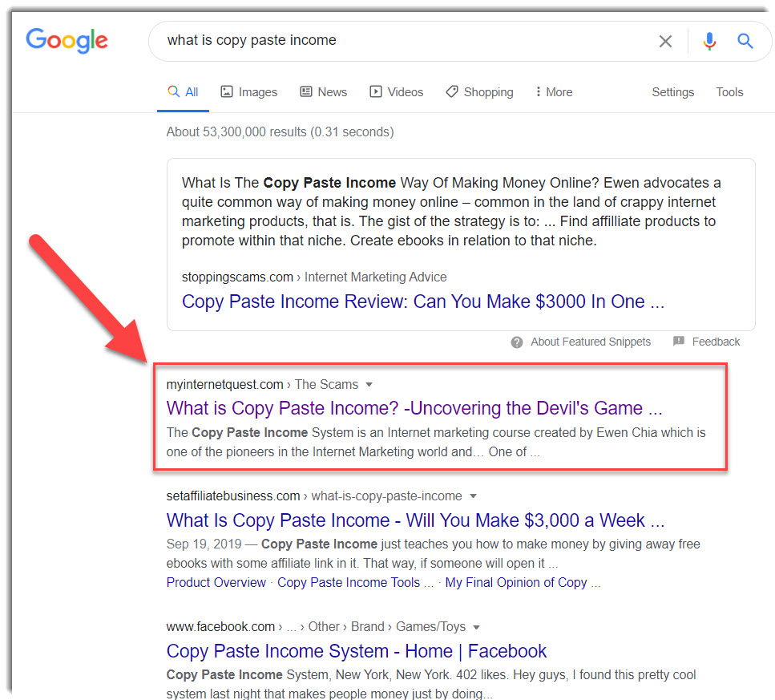Click the blue search magnifier icon
The height and width of the screenshot is (700, 775).
click(x=745, y=41)
